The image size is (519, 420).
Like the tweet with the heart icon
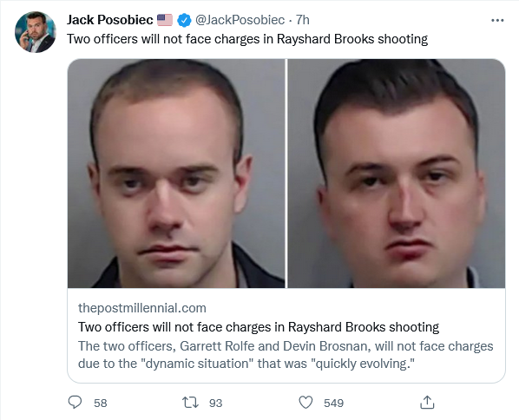305,403
